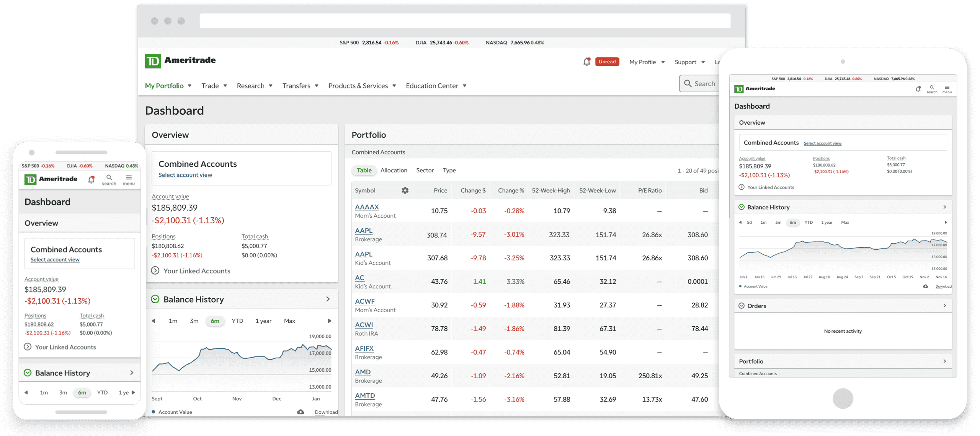Screen dimensions: 980x436
Task: Tap tablet Orders check circle icon
Action: (x=742, y=306)
